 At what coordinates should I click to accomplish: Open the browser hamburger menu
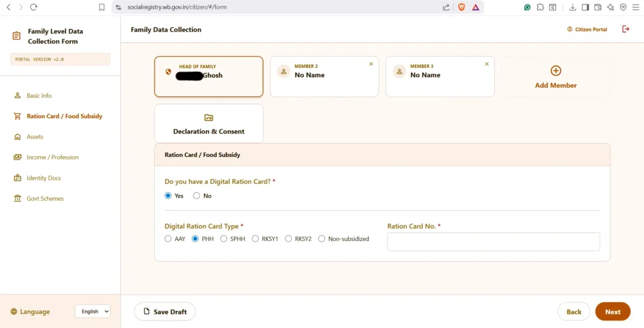click(x=636, y=7)
